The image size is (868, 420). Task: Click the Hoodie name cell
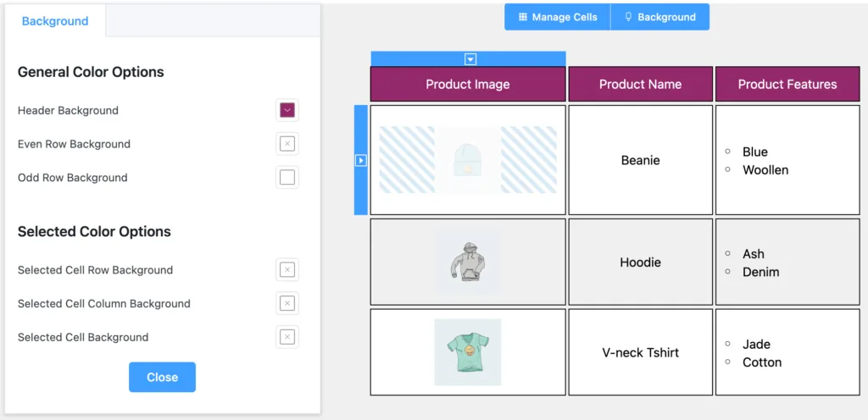pos(641,262)
